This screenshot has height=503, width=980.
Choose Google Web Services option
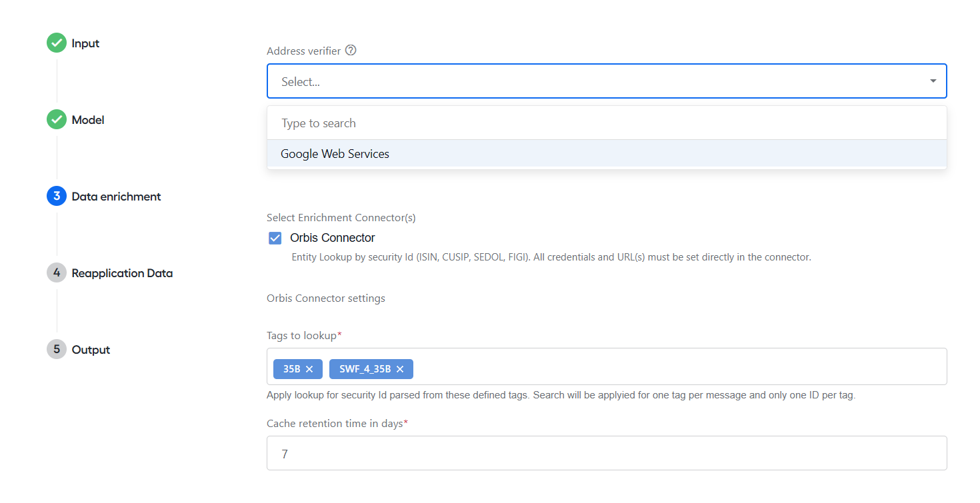pyautogui.click(x=607, y=154)
